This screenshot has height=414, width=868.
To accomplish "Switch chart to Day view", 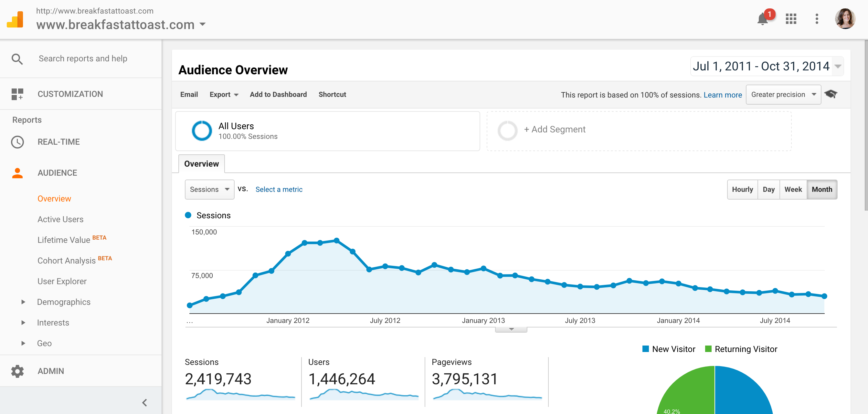I will click(768, 190).
